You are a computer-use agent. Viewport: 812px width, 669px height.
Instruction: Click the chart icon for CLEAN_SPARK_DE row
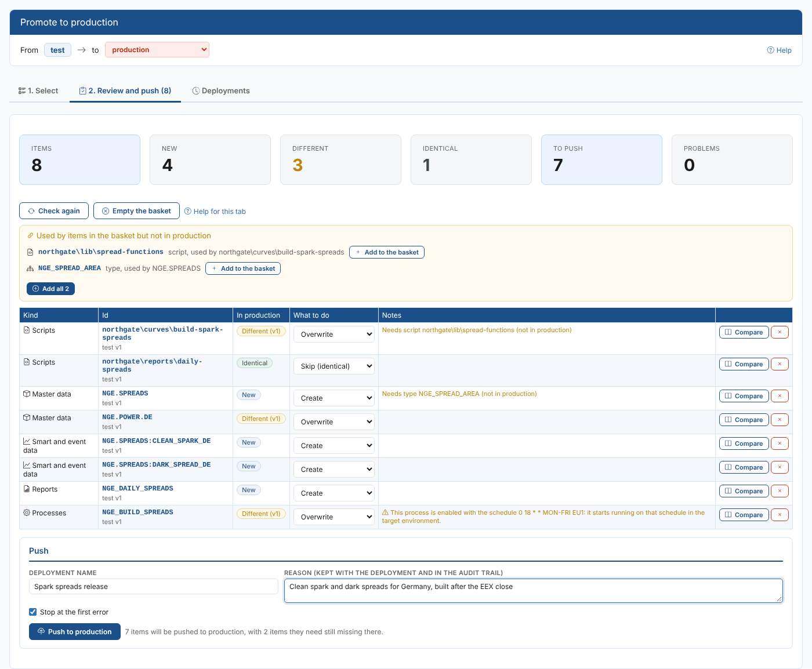pos(27,441)
